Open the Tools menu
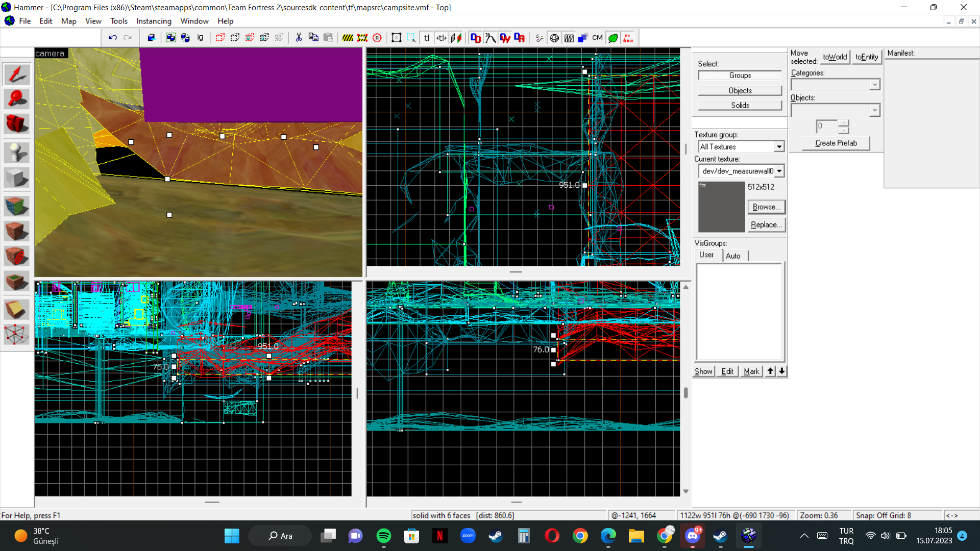This screenshot has height=551, width=980. (119, 21)
